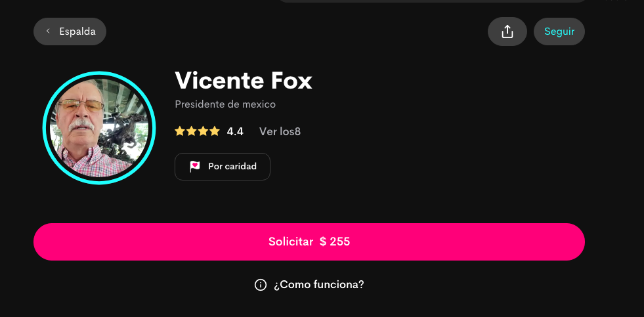Click the second yellow rating star
The height and width of the screenshot is (317, 644).
tap(192, 131)
